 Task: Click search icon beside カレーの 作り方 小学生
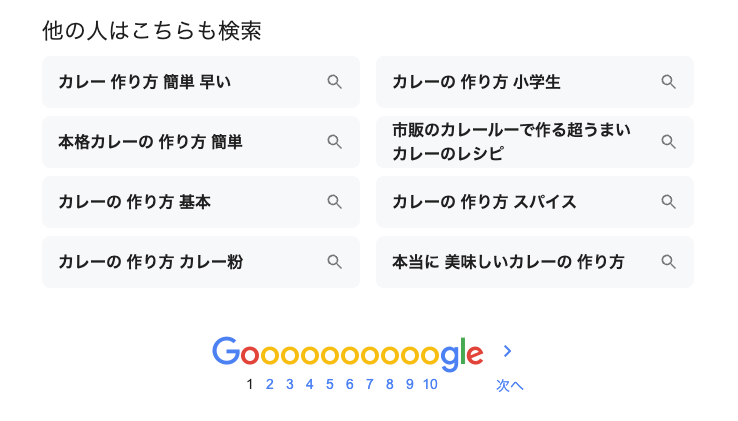(x=669, y=82)
